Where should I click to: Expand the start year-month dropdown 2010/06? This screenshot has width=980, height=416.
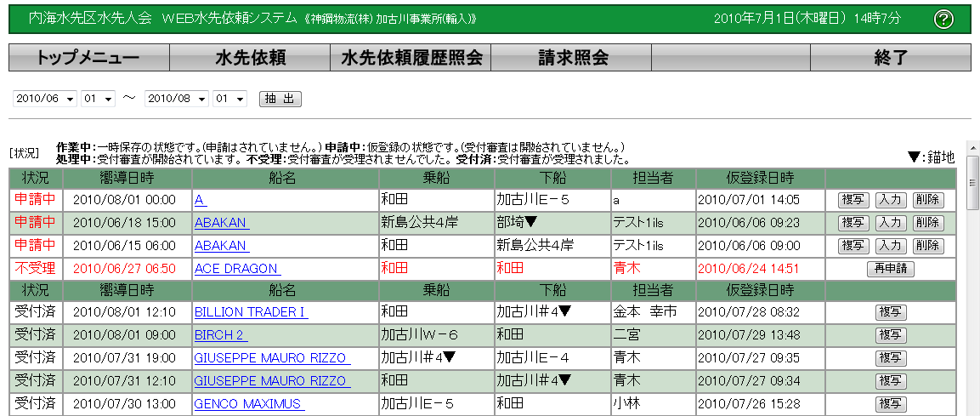pos(45,99)
